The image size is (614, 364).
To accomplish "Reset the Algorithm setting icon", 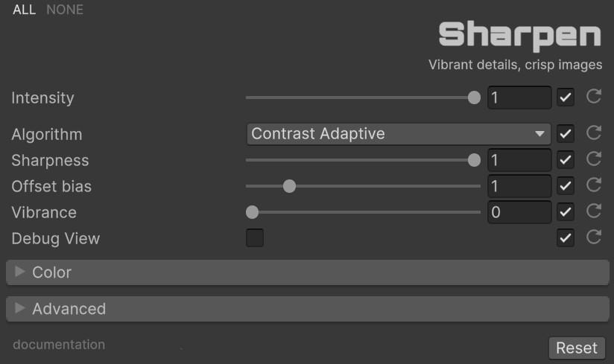I will pyautogui.click(x=594, y=133).
